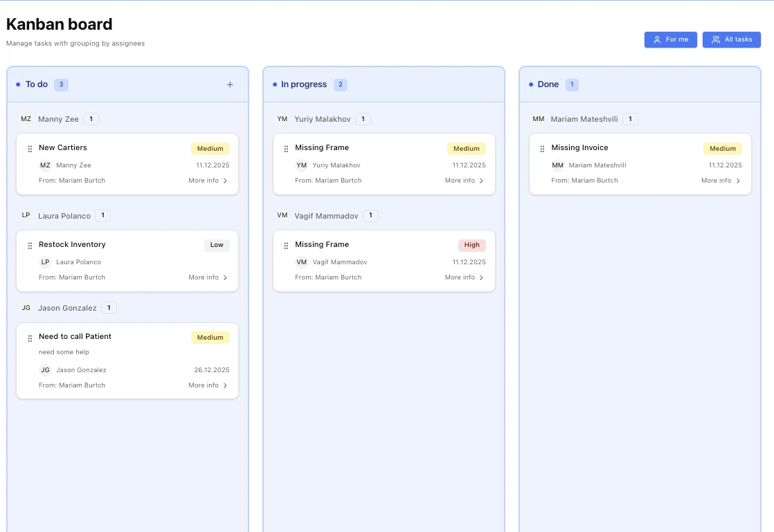Expand More info on the New Cartiers card
774x532 pixels.
click(x=208, y=181)
